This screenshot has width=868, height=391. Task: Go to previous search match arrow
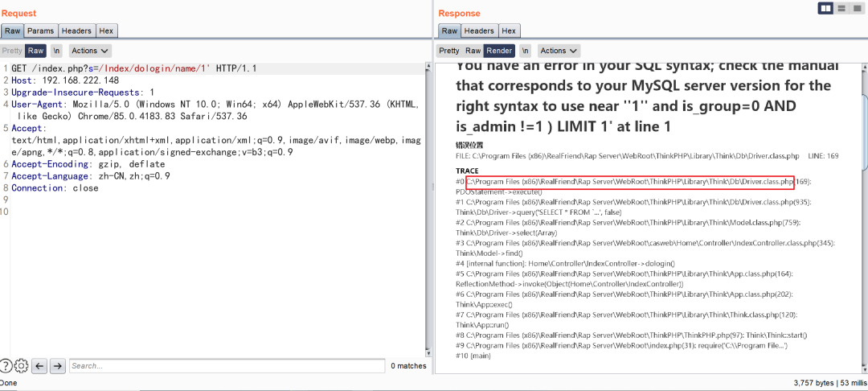(x=39, y=365)
